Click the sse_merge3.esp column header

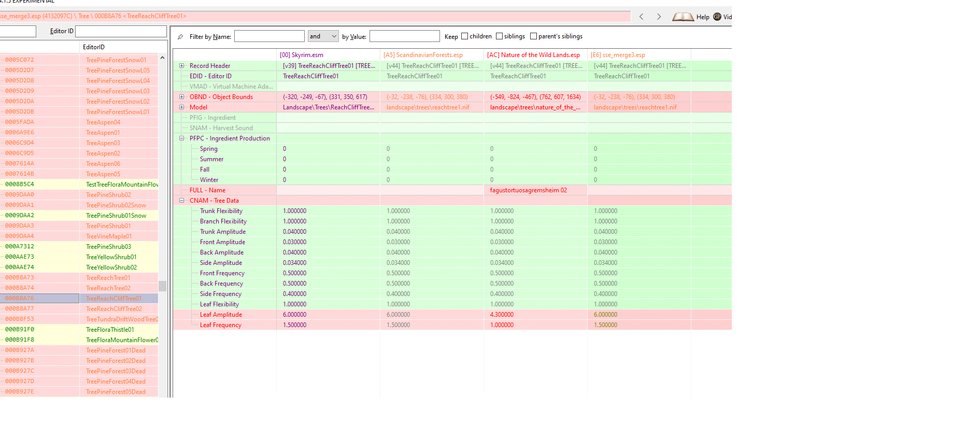click(639, 55)
